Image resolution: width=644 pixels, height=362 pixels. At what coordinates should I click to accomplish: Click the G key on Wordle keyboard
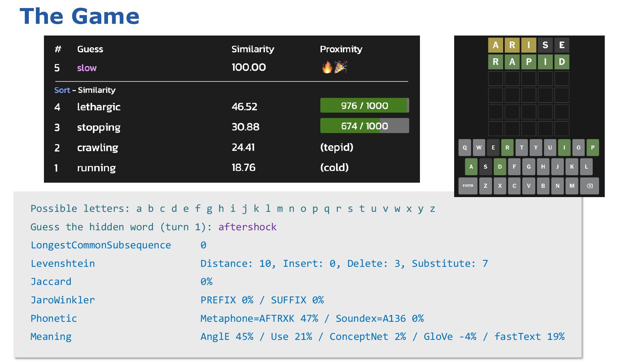pyautogui.click(x=529, y=167)
